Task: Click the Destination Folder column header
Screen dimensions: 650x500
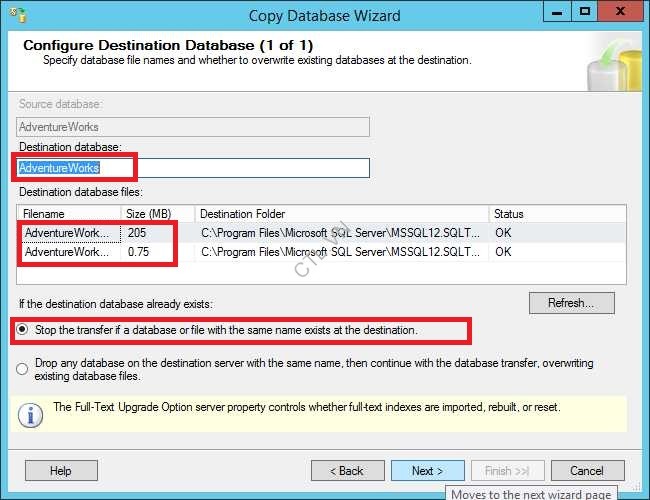Action: click(340, 214)
